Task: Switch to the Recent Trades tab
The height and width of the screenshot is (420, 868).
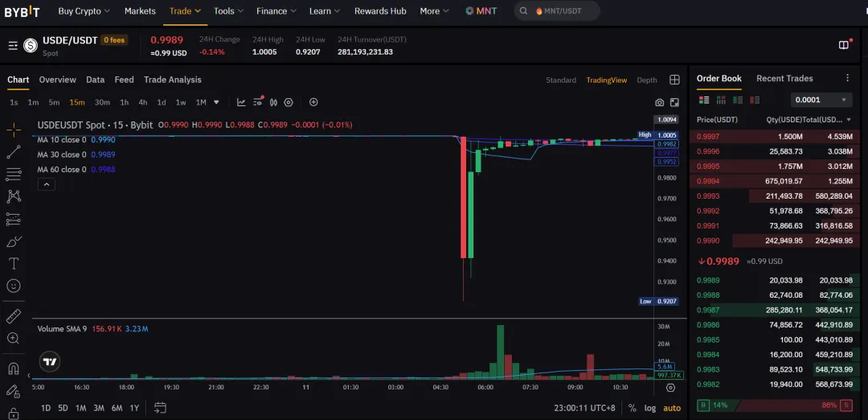Action: 784,79
